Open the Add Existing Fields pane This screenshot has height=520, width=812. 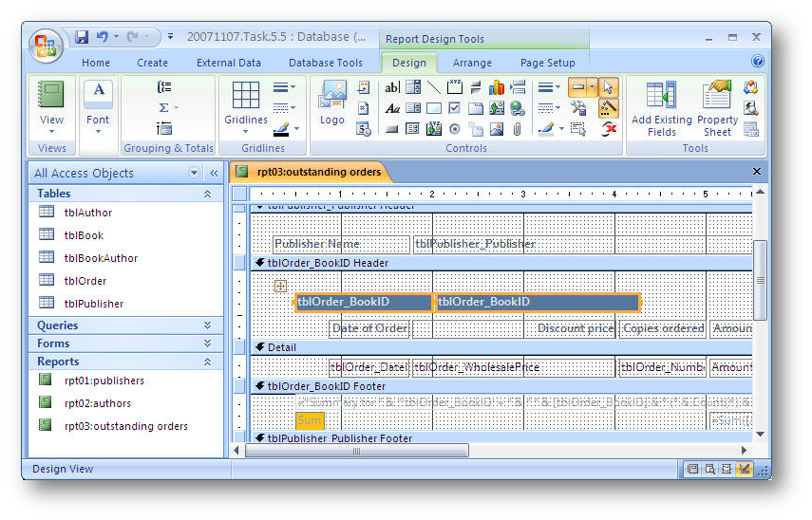[x=661, y=108]
